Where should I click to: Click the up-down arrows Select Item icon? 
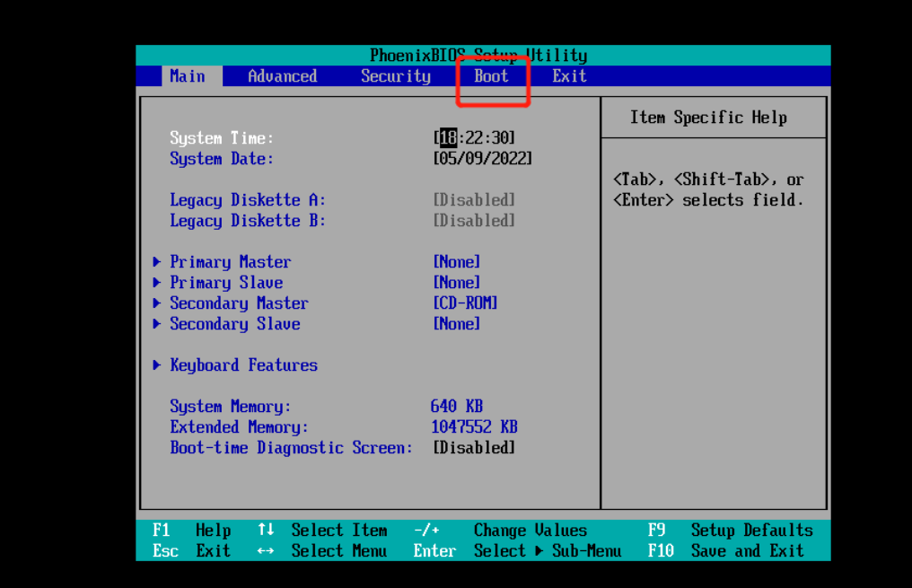(266, 530)
